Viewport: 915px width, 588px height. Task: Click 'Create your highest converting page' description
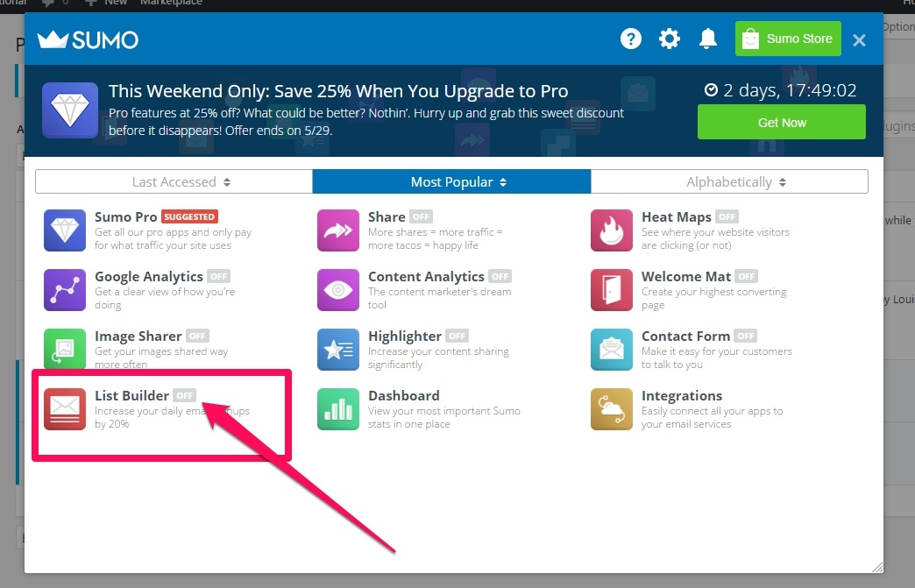[713, 298]
